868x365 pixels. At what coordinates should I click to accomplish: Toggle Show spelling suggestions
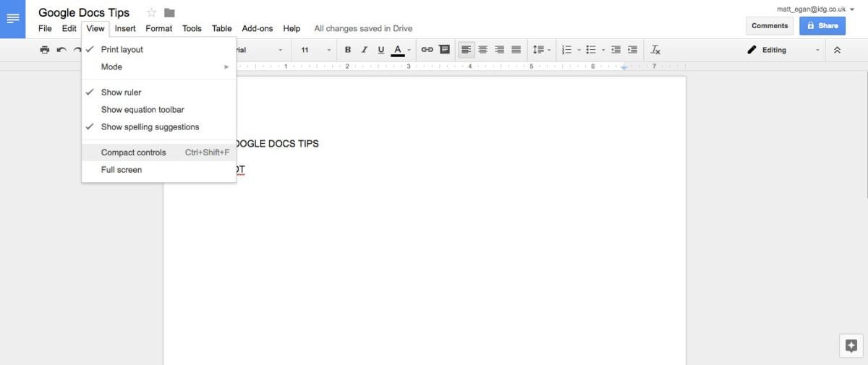pyautogui.click(x=158, y=127)
